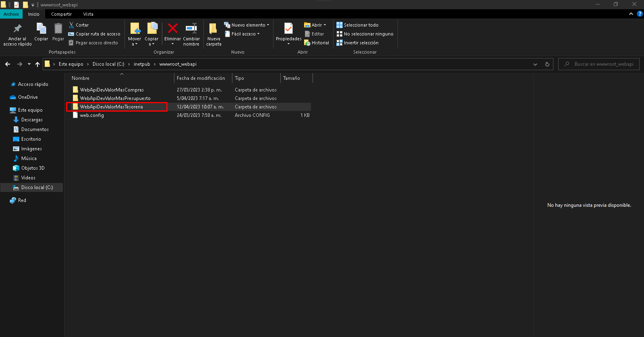Click the Cambiar nombre rename icon

click(x=191, y=29)
